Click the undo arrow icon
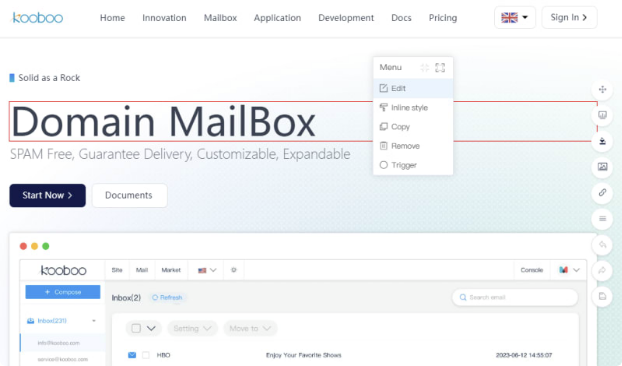 click(x=602, y=245)
